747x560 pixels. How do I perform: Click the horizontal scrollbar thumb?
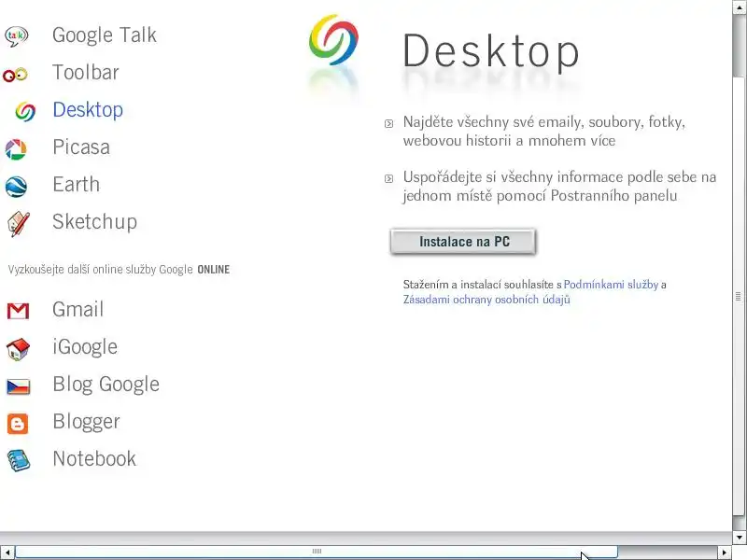pyautogui.click(x=317, y=552)
